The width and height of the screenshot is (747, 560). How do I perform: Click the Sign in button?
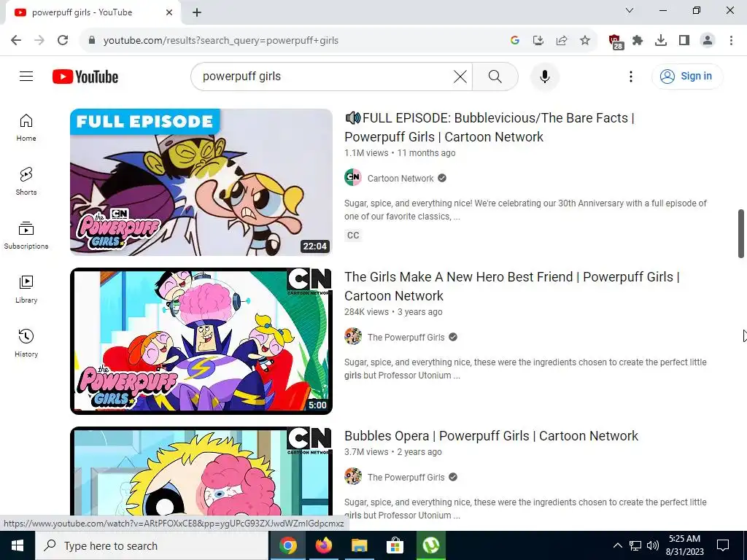click(x=687, y=76)
